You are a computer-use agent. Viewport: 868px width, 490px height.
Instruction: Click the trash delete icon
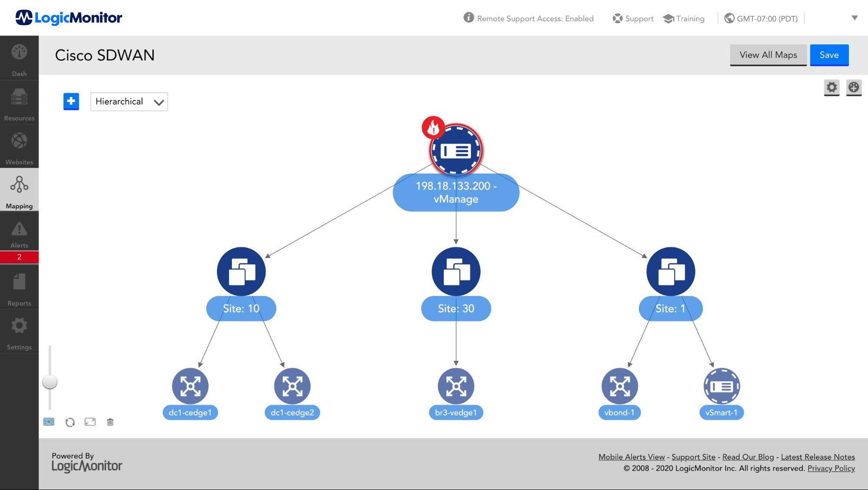110,422
